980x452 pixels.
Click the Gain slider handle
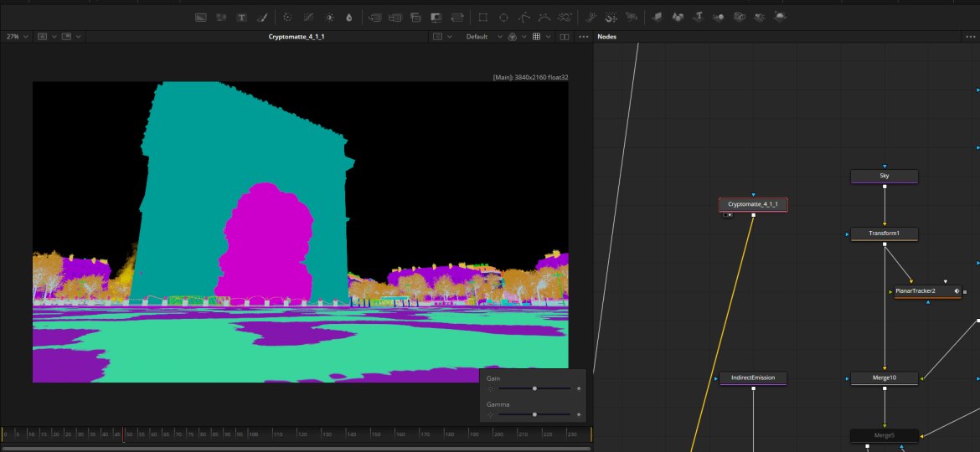click(534, 389)
